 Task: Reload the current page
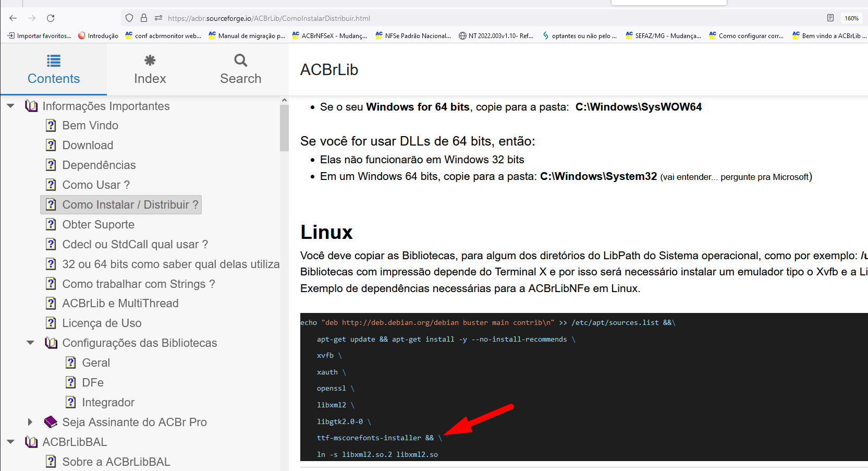click(x=51, y=18)
